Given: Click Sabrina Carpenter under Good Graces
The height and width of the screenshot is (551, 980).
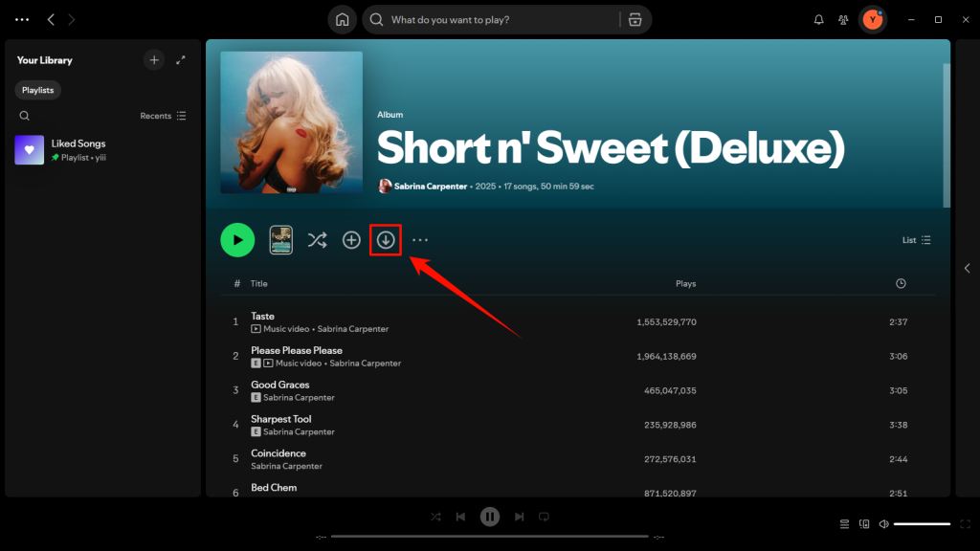Looking at the screenshot, I should coord(299,397).
